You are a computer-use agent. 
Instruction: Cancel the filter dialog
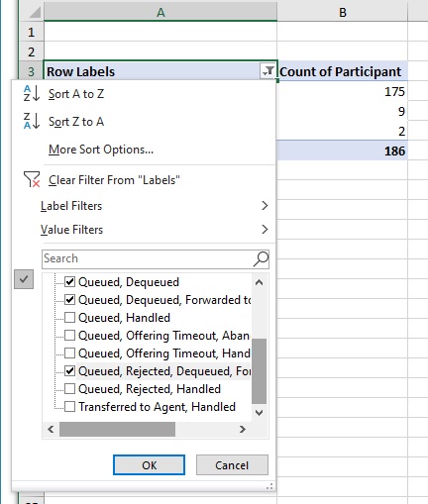click(232, 465)
